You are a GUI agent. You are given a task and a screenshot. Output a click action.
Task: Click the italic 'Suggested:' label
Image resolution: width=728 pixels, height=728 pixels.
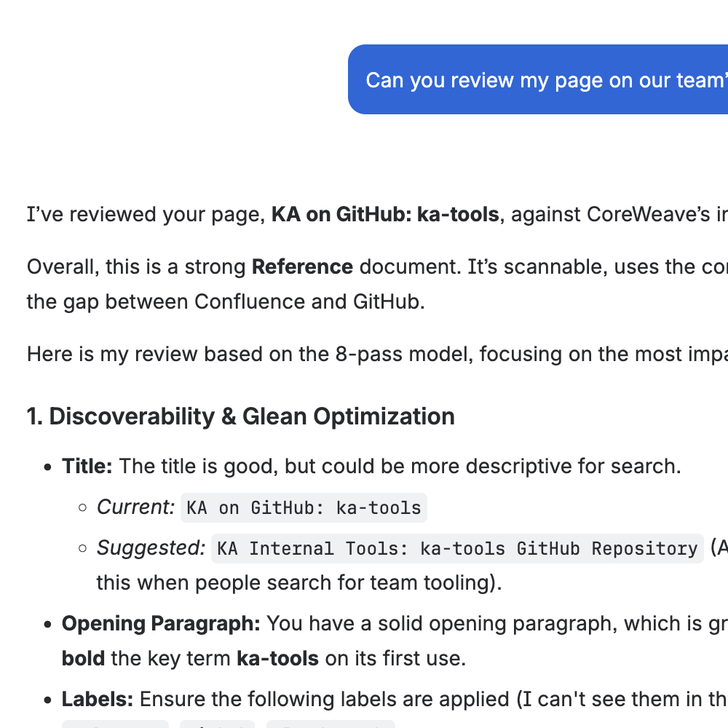click(151, 548)
